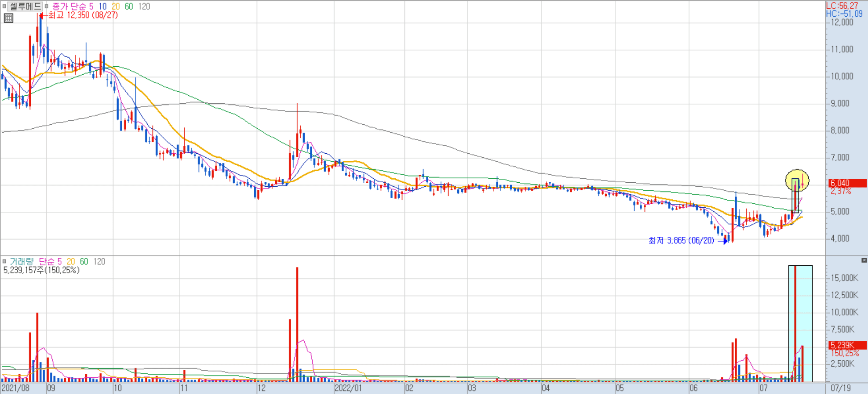The width and height of the screenshot is (868, 394).
Task: Click the 4,000 price axis label
Action: (840, 239)
